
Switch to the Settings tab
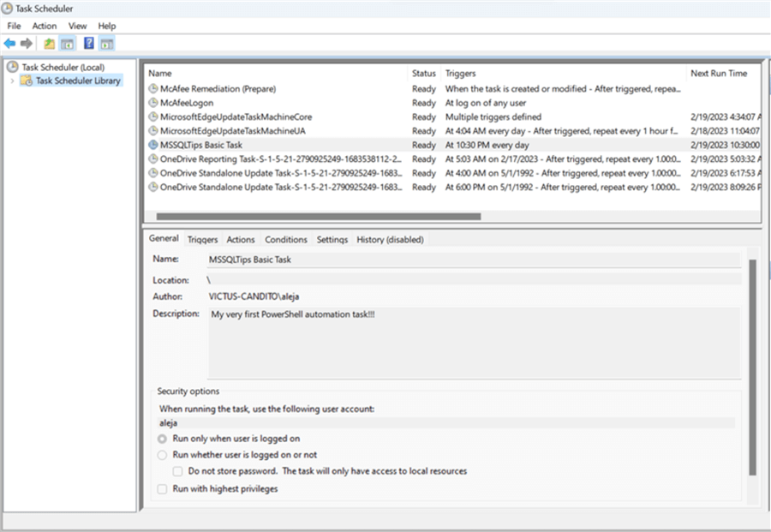pos(332,240)
